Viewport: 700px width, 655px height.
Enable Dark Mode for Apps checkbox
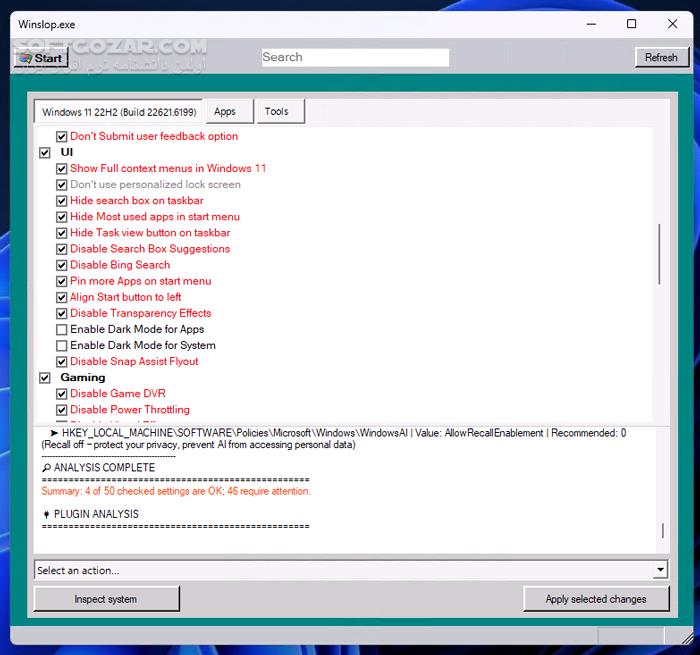62,329
